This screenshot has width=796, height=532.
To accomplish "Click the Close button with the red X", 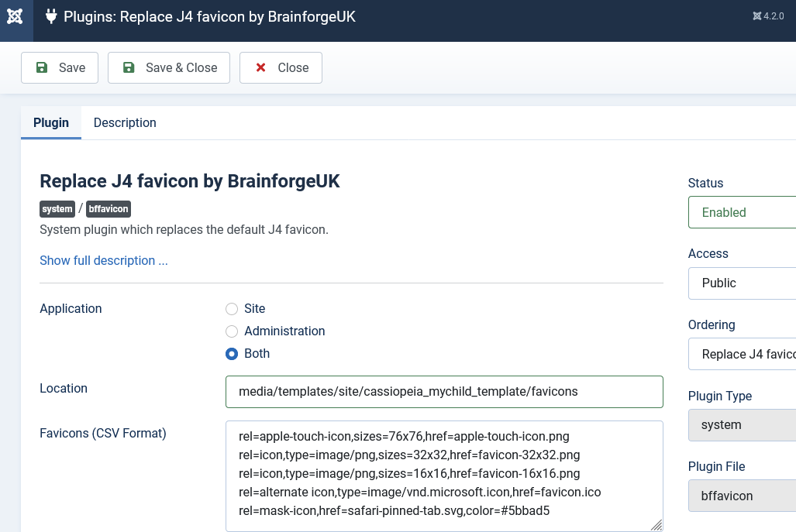I will pos(281,67).
